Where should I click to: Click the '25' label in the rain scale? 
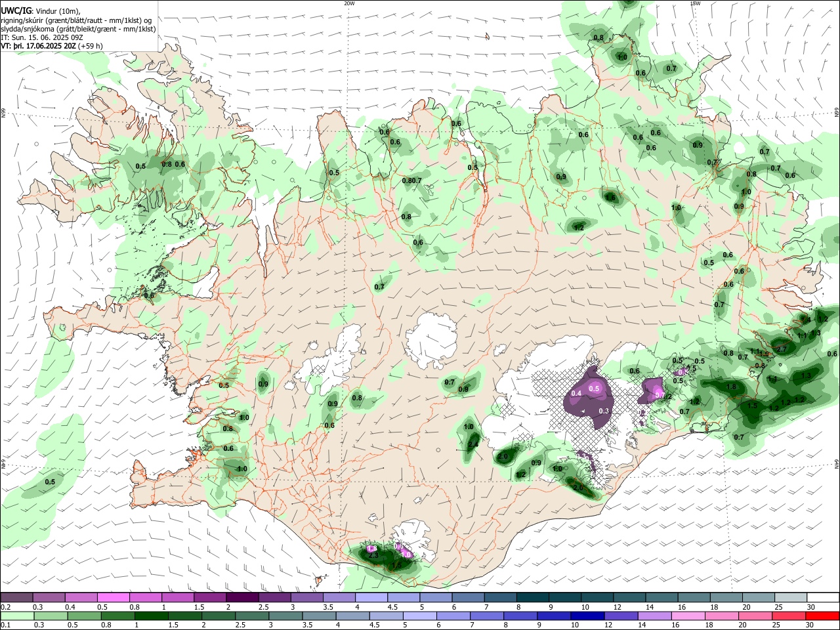point(777,625)
